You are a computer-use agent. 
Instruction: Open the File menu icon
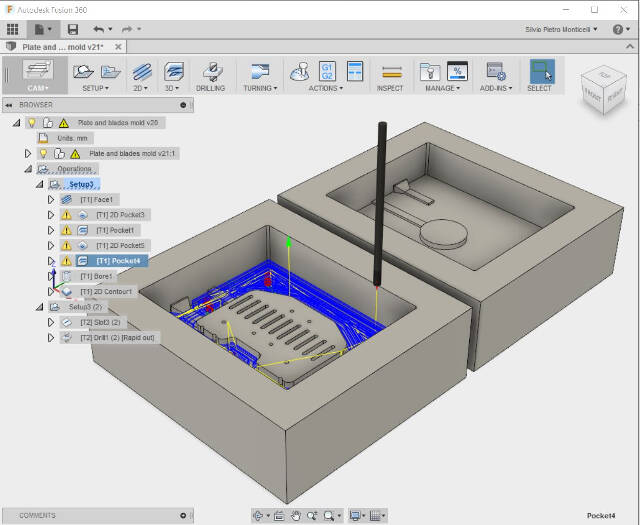43,29
